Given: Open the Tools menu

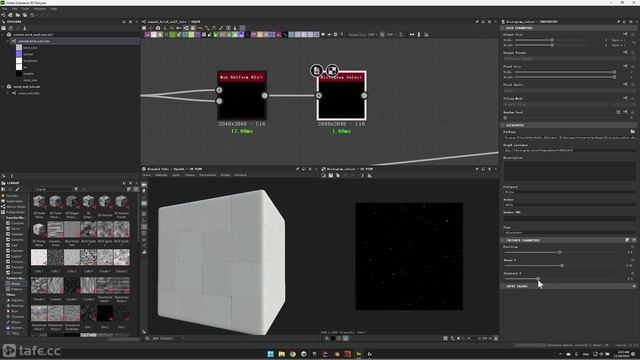Looking at the screenshot, I should click(25, 9).
